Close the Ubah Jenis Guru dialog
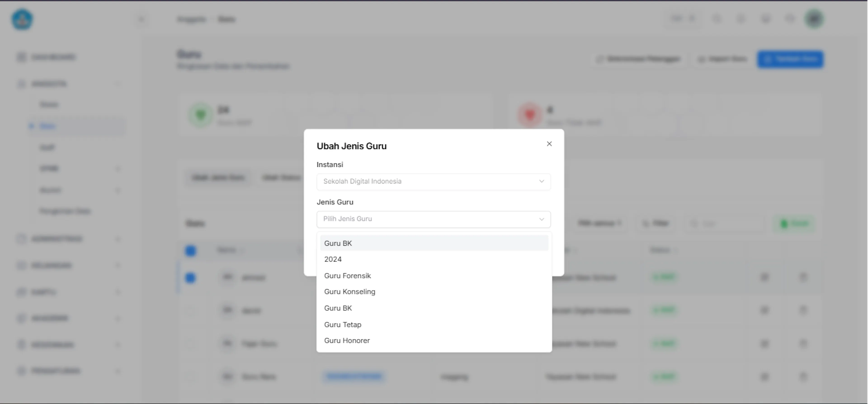The height and width of the screenshot is (404, 868). 549,144
